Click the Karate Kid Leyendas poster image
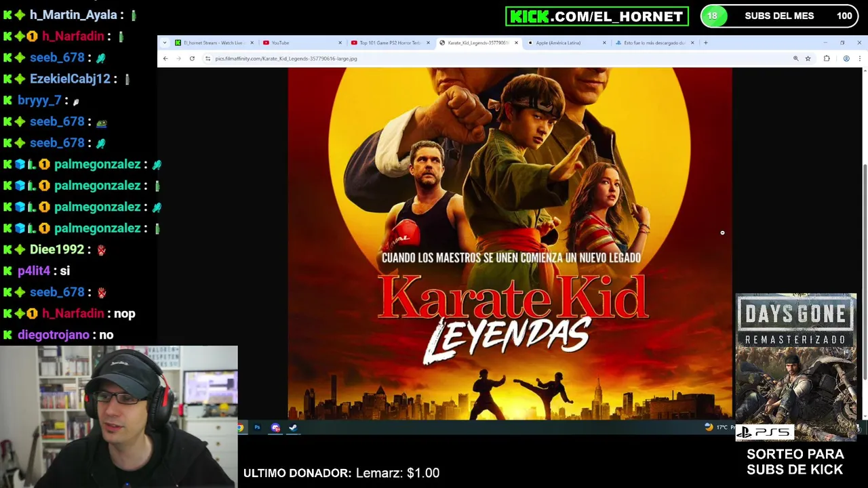 [510, 243]
